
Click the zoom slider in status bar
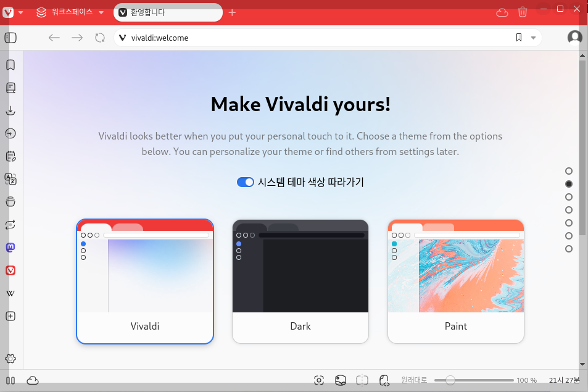tap(474, 380)
